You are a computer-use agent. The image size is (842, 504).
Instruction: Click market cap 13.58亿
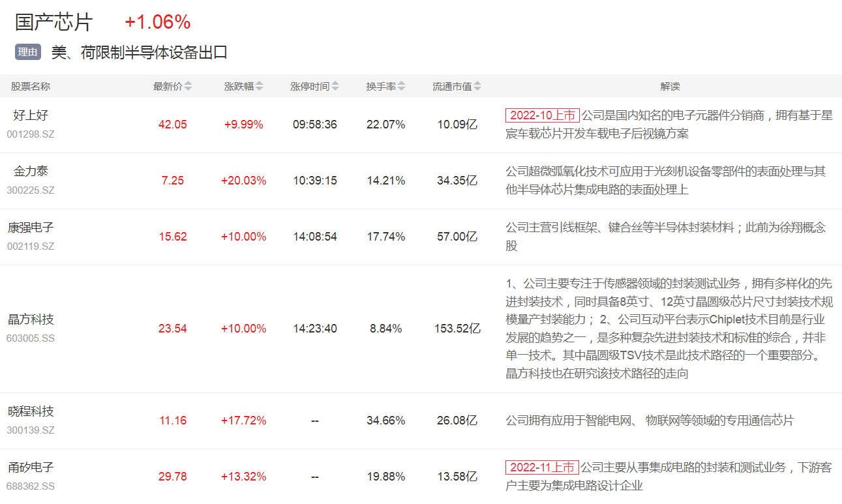point(457,477)
